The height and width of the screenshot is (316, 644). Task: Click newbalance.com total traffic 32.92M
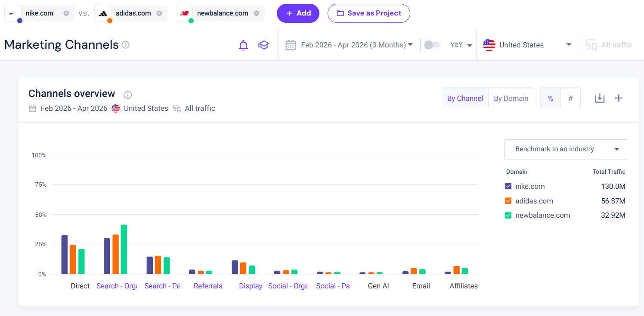click(x=613, y=216)
